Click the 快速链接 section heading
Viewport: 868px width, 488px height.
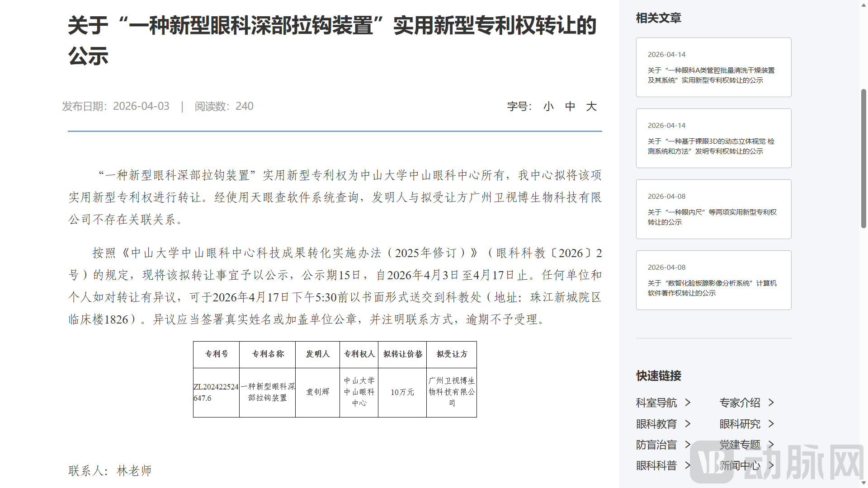tap(658, 376)
